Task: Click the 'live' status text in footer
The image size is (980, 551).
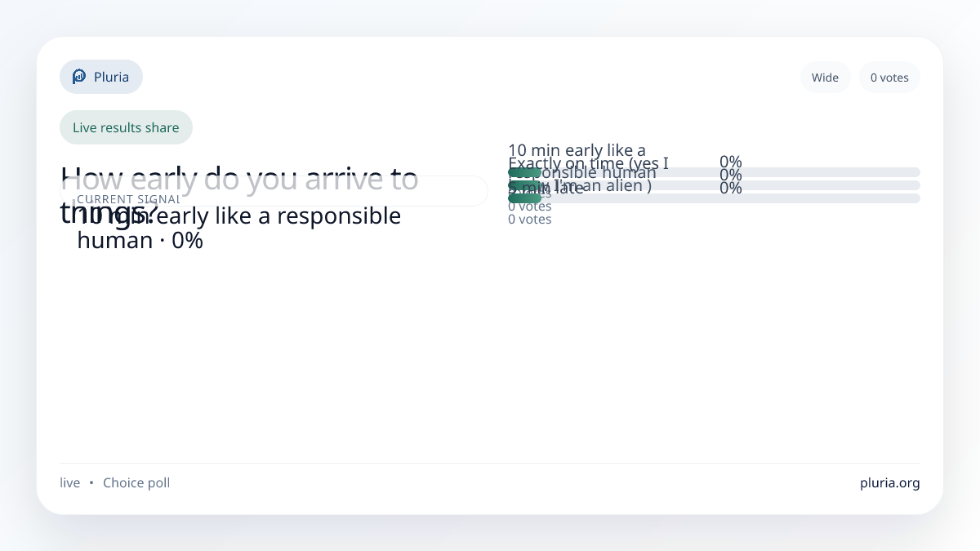Action: click(x=70, y=482)
